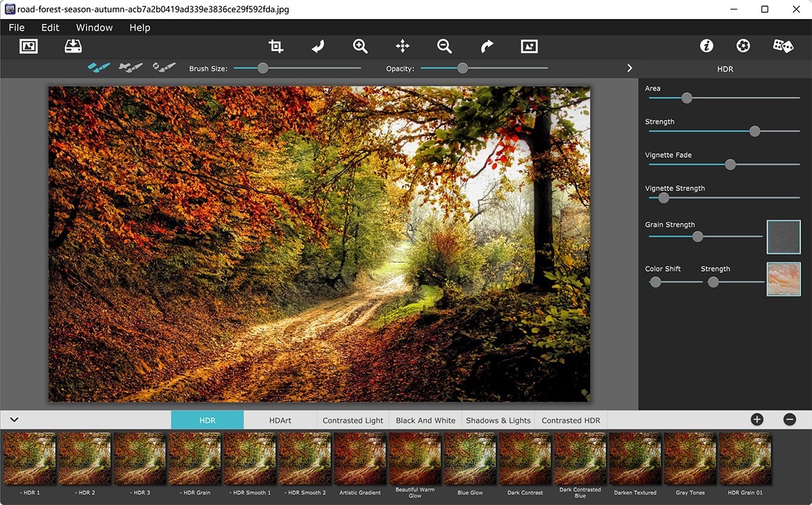This screenshot has width=812, height=505.
Task: Remove a preset using the minus button
Action: pyautogui.click(x=789, y=420)
